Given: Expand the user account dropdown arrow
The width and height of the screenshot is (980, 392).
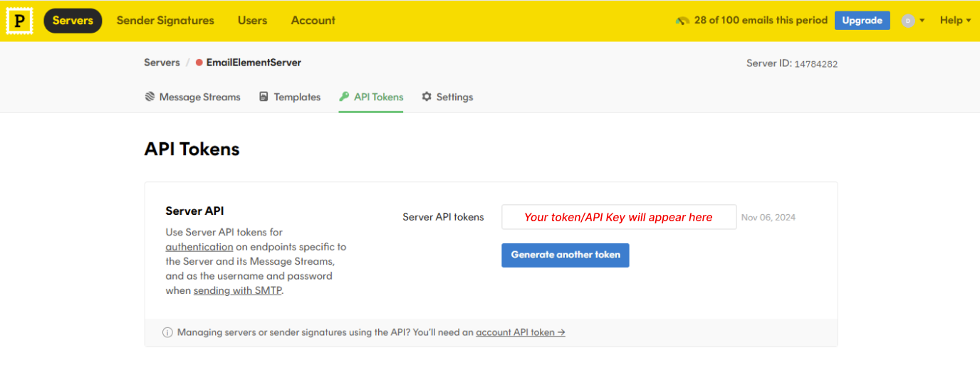Looking at the screenshot, I should (x=922, y=21).
